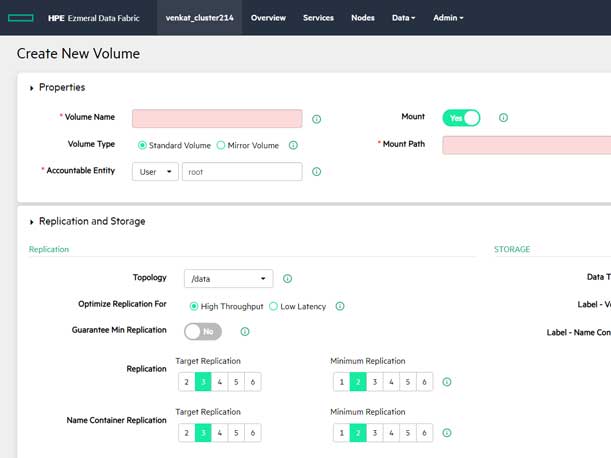Click info icon next to Volume Type options
The image size is (611, 458).
click(293, 145)
